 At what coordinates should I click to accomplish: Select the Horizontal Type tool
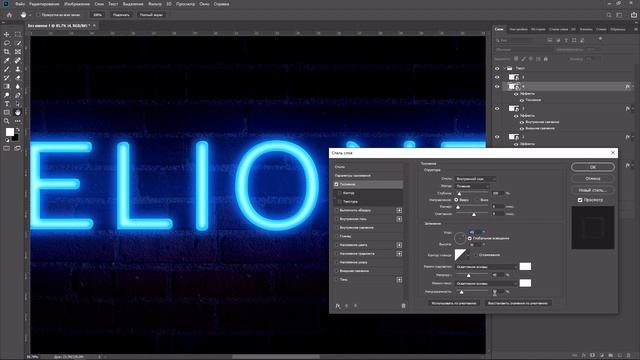(7, 104)
